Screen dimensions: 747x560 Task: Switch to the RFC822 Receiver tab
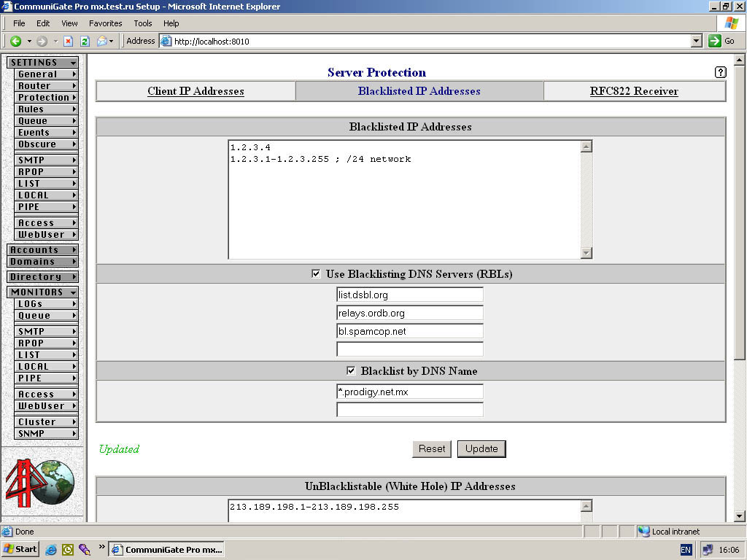(x=634, y=91)
